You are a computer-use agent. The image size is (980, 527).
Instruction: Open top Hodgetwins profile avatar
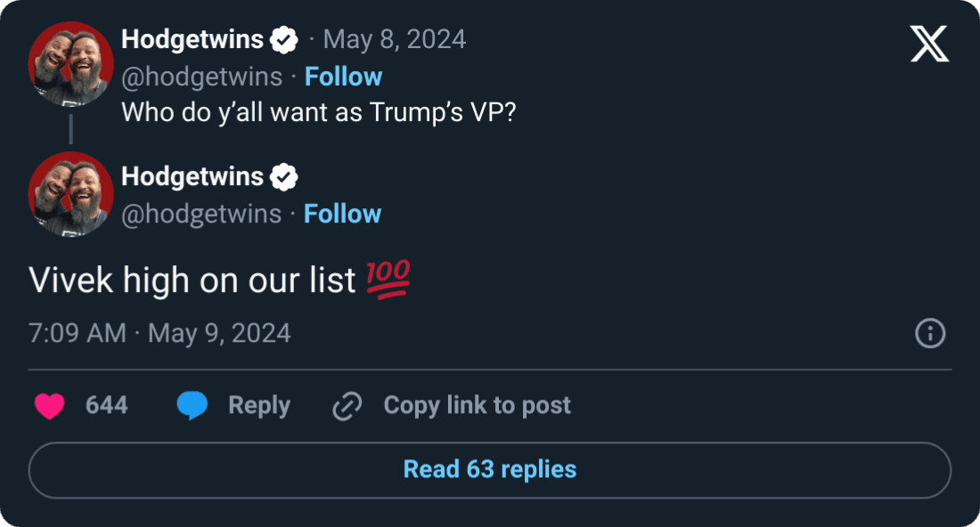tap(71, 64)
